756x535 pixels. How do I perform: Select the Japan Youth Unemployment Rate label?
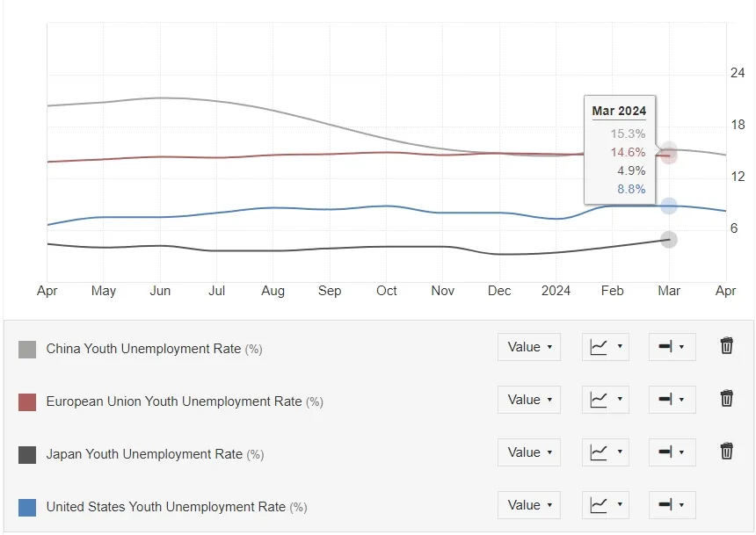[x=144, y=454]
